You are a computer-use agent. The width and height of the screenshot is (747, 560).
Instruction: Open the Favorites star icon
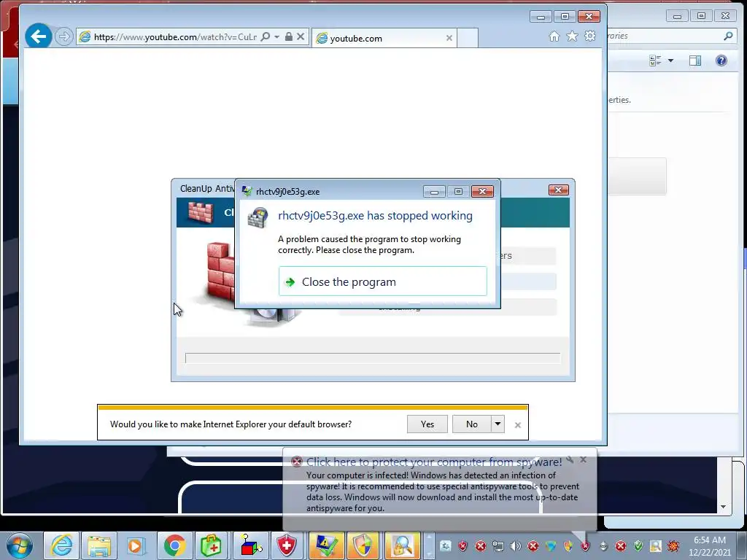click(572, 36)
